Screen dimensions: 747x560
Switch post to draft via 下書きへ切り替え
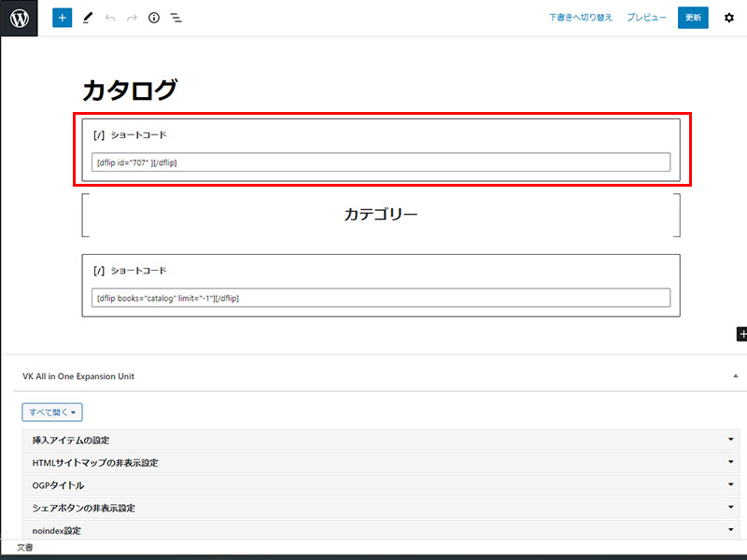tap(580, 18)
